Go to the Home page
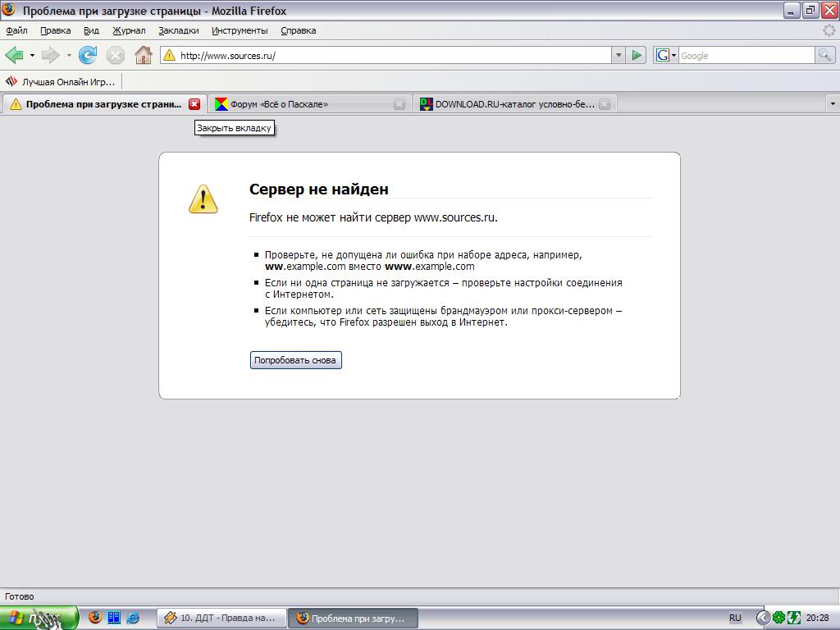The height and width of the screenshot is (630, 840). click(144, 55)
